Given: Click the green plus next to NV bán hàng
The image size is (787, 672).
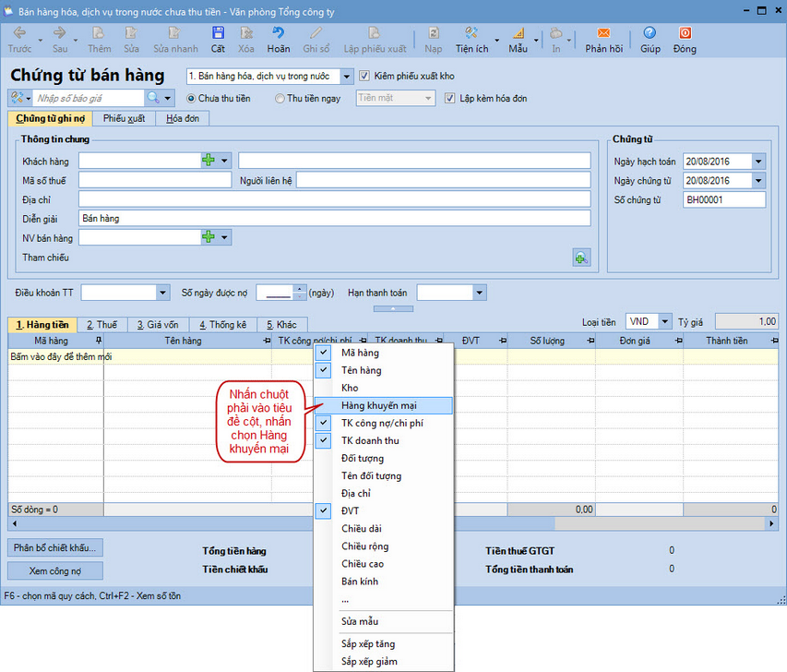Looking at the screenshot, I should [x=209, y=236].
